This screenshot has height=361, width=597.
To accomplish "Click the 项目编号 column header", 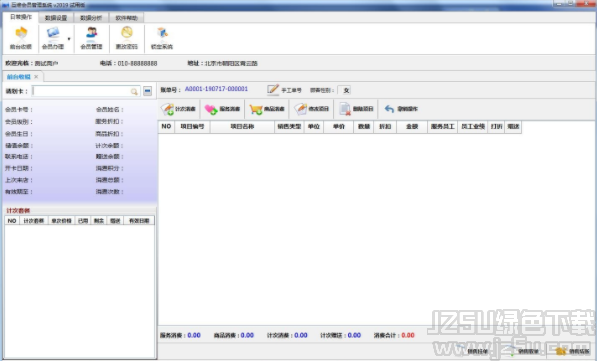I will (192, 126).
